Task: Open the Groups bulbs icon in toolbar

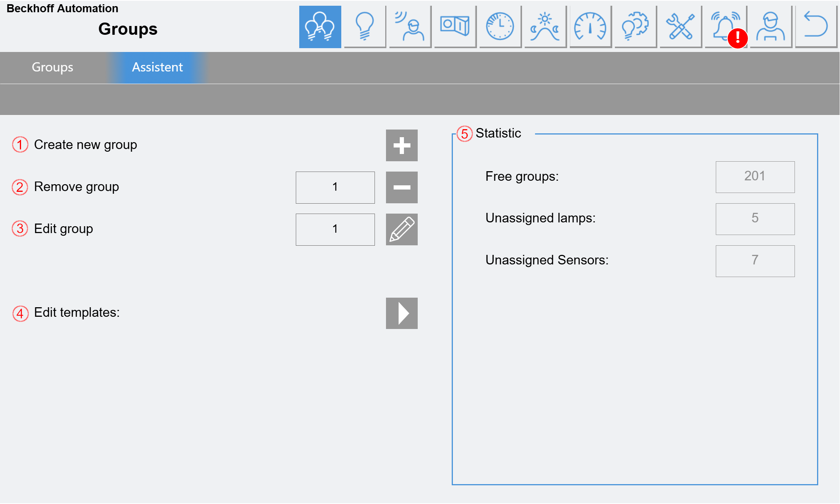Action: click(x=320, y=27)
